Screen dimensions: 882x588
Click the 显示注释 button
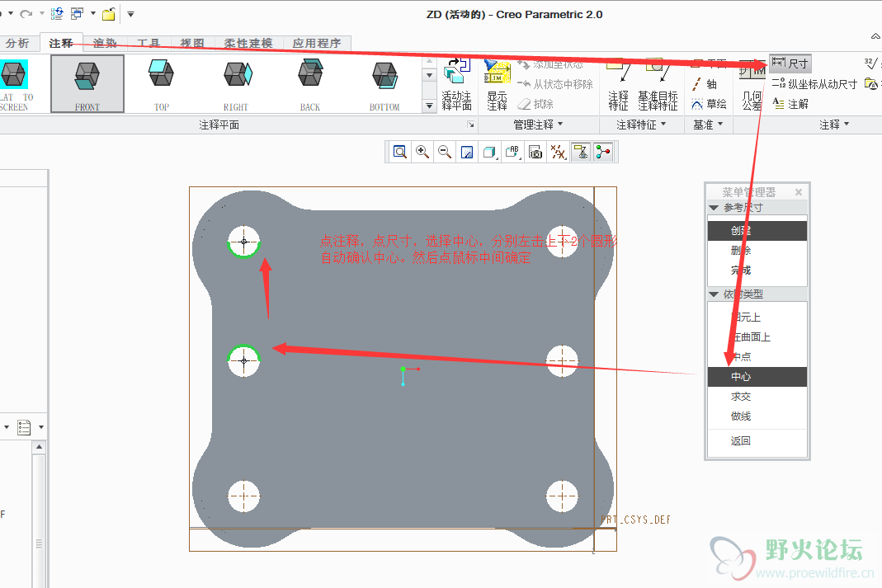pyautogui.click(x=498, y=84)
